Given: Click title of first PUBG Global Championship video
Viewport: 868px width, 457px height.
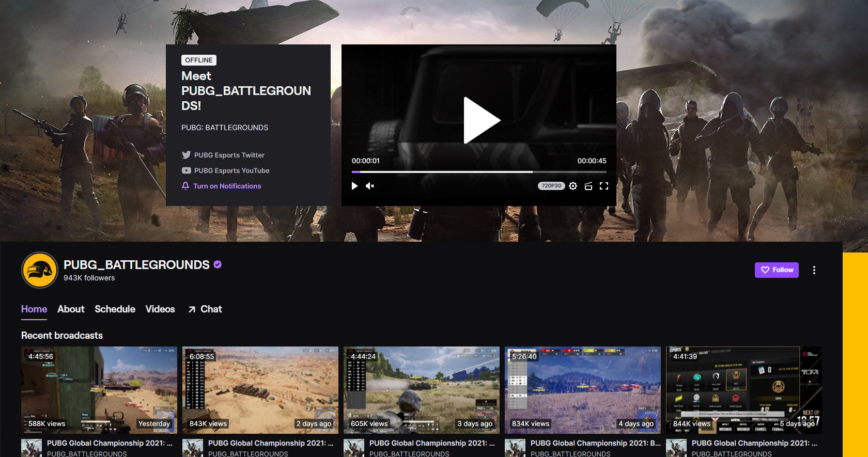Looking at the screenshot, I should [110, 443].
